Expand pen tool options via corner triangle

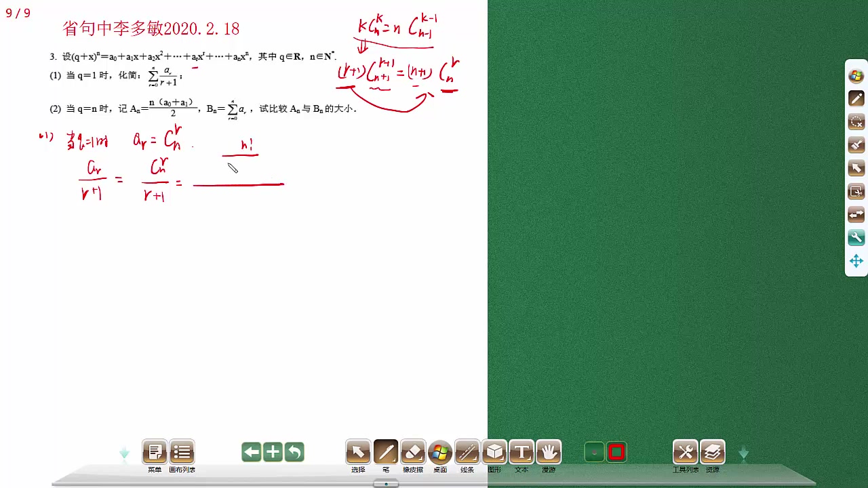[395, 461]
